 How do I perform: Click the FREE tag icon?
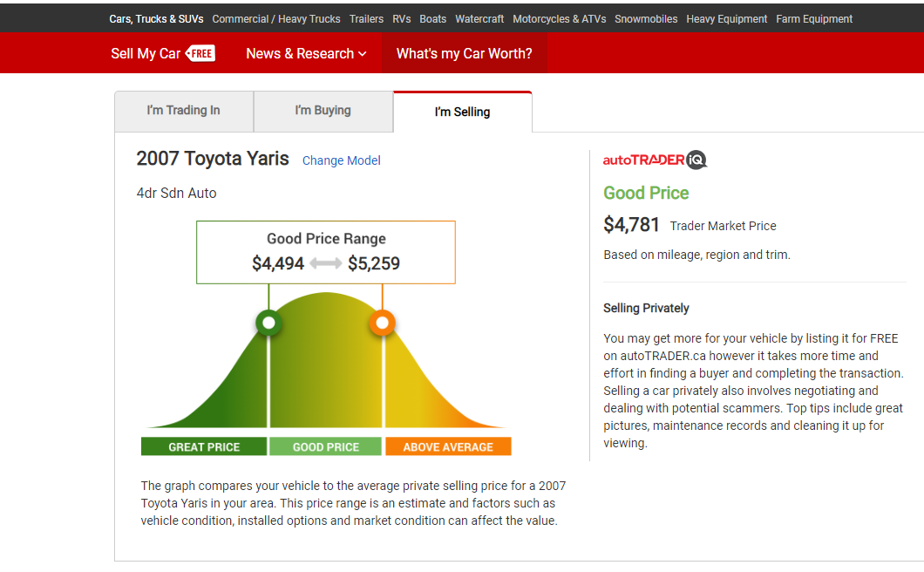click(x=200, y=53)
